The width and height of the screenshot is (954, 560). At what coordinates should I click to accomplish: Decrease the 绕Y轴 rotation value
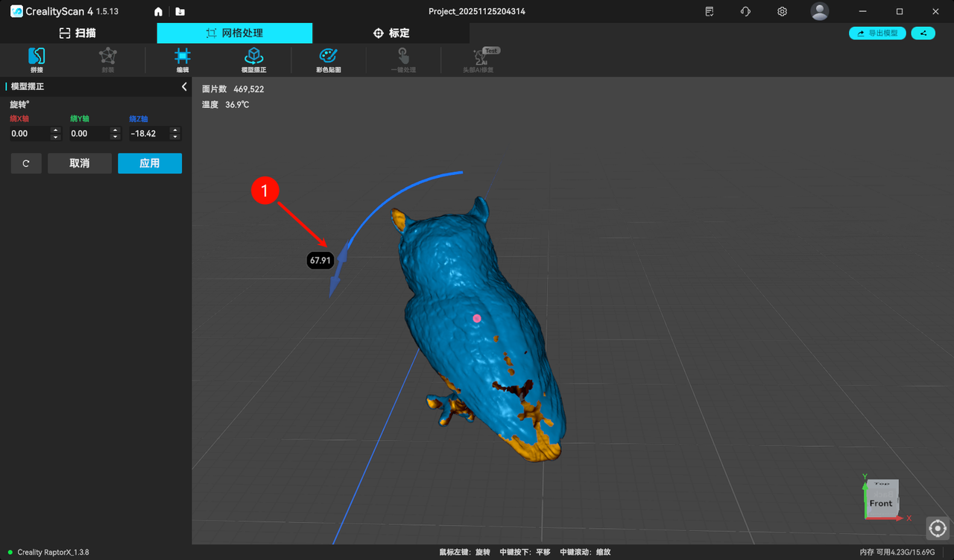[x=115, y=137]
